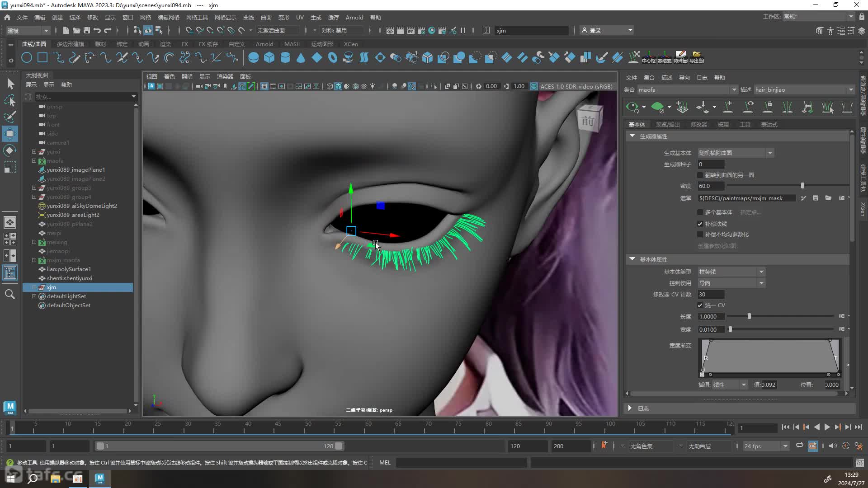Open the viewport 渲染器 menu
Image resolution: width=868 pixels, height=488 pixels.
click(x=225, y=76)
